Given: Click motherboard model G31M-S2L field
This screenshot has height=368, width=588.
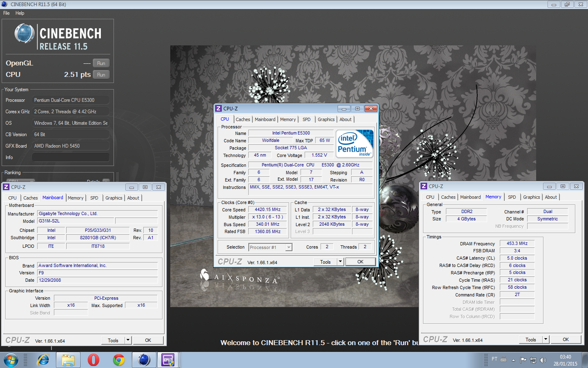Looking at the screenshot, I should click(x=76, y=221).
